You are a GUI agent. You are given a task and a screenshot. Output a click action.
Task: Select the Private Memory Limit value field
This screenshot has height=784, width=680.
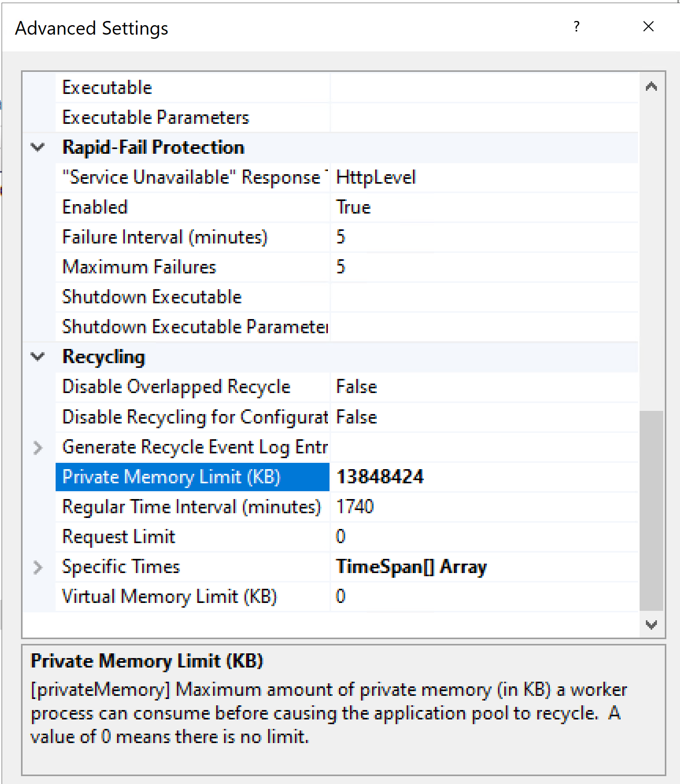tap(483, 477)
